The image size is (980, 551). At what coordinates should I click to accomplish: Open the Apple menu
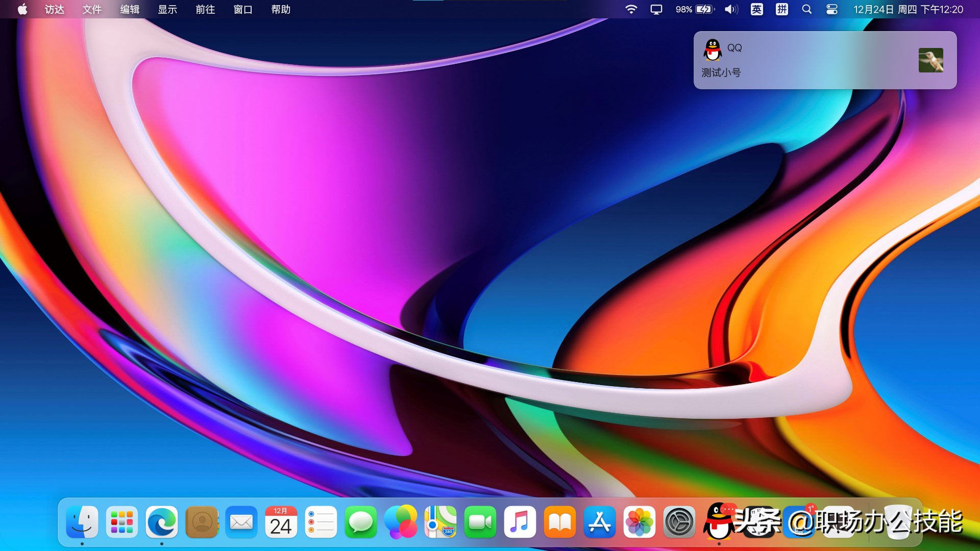pos(22,9)
